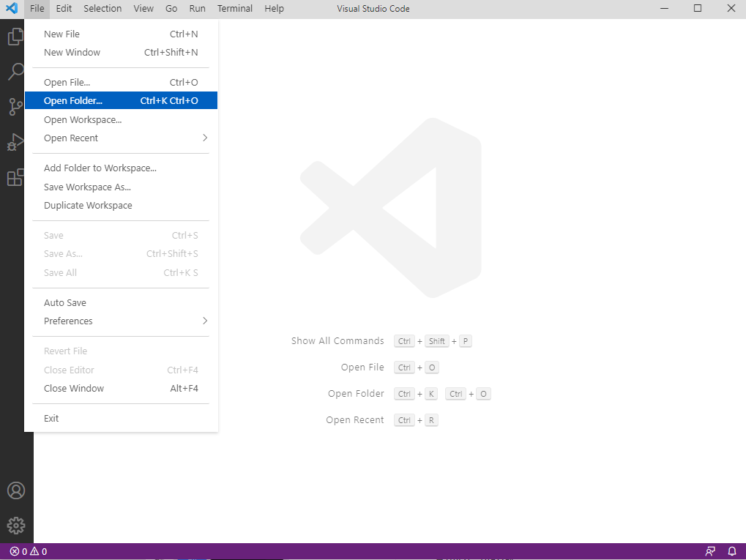
Task: Open the View menu
Action: click(143, 9)
